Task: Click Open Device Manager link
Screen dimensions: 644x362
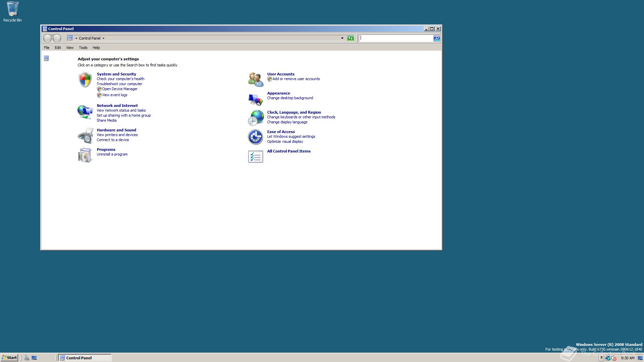Action: point(120,89)
